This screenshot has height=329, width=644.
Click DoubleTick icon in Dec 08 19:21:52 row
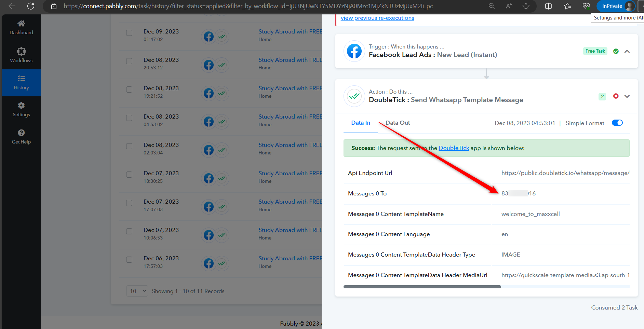point(222,93)
